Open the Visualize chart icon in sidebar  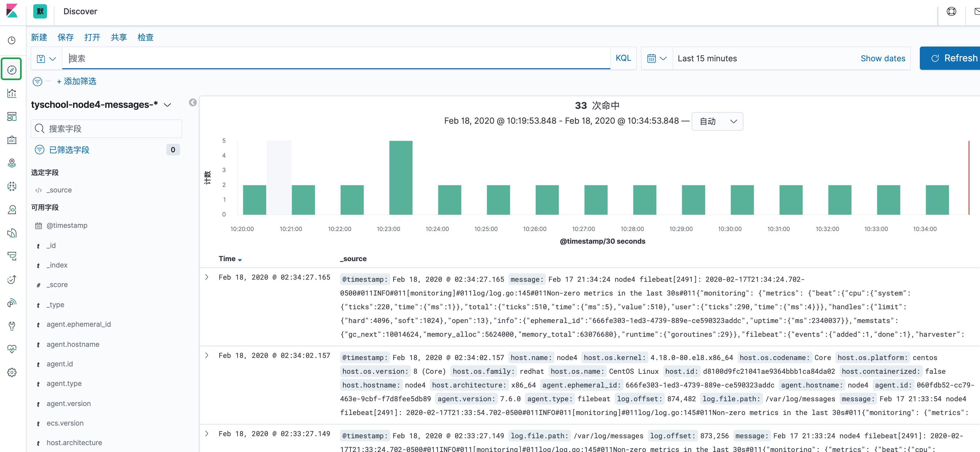point(12,93)
